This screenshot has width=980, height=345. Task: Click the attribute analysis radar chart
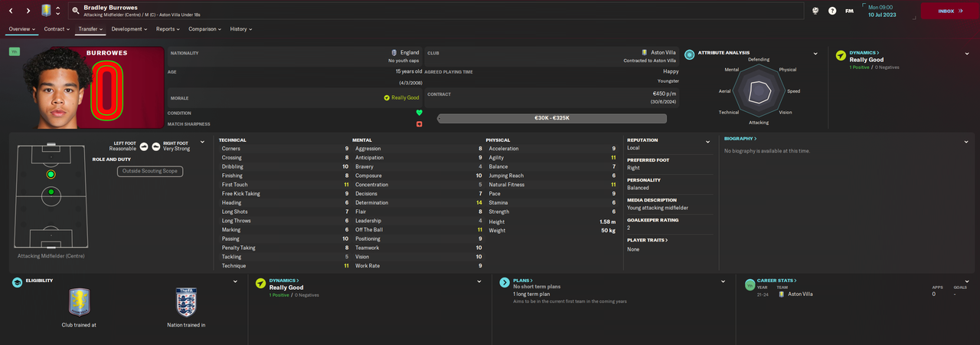click(759, 90)
